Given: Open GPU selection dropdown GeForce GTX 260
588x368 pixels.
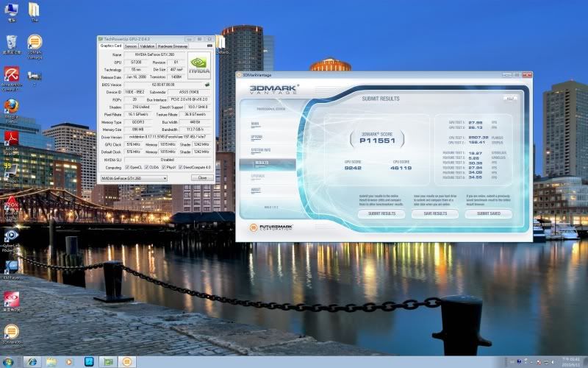Looking at the screenshot, I should click(134, 178).
